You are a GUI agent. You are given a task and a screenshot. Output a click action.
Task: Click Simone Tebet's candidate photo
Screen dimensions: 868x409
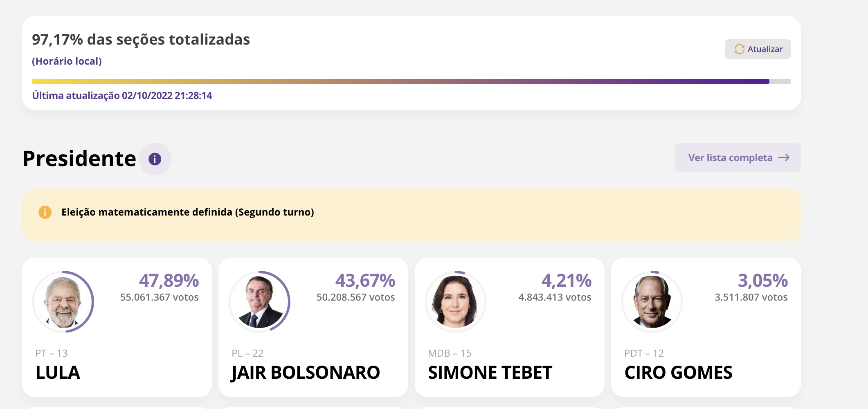coord(456,302)
